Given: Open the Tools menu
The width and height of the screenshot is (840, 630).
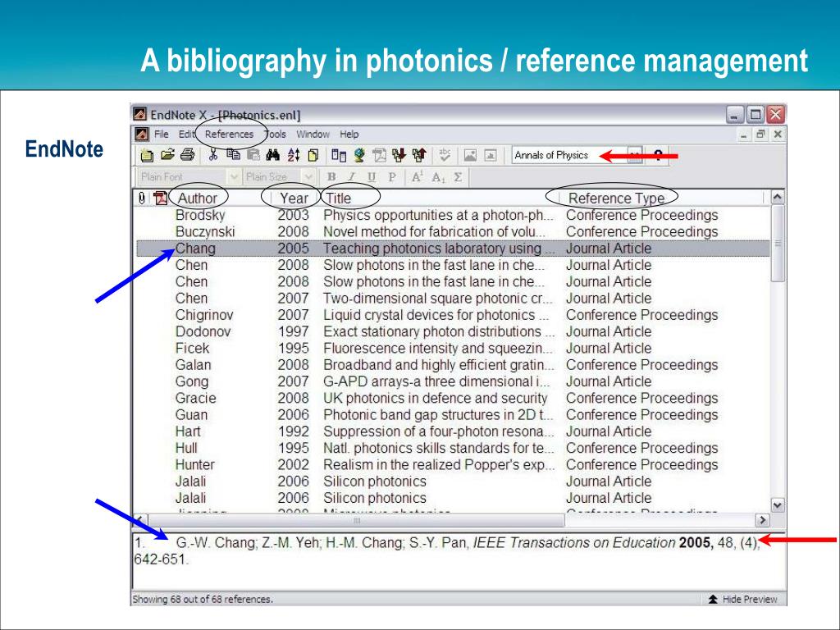Looking at the screenshot, I should [x=275, y=135].
